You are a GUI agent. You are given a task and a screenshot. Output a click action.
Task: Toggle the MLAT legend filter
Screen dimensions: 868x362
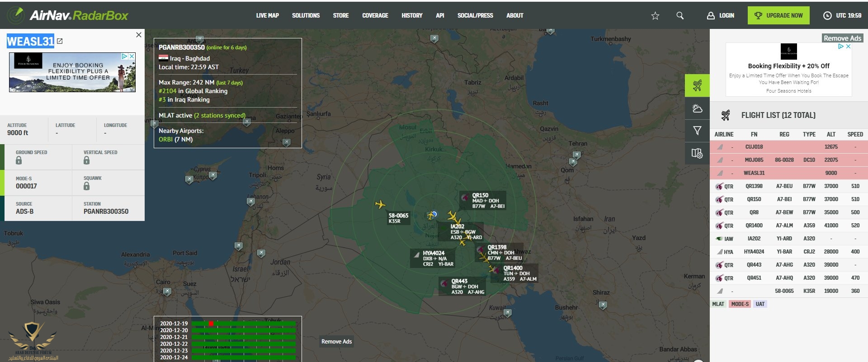pyautogui.click(x=718, y=304)
